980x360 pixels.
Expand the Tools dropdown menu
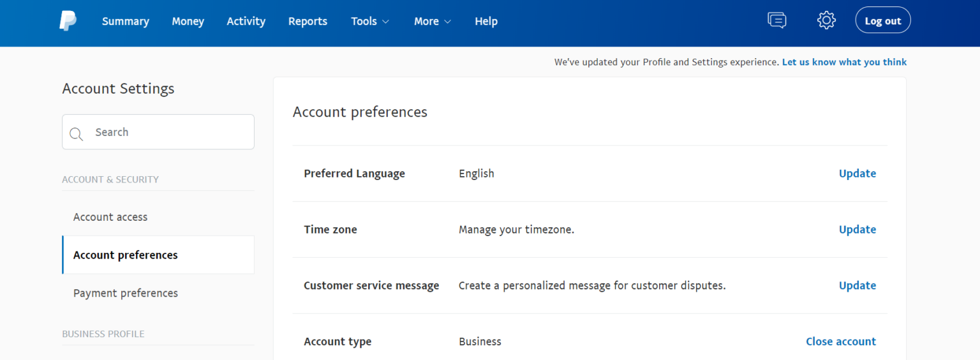coord(370,21)
